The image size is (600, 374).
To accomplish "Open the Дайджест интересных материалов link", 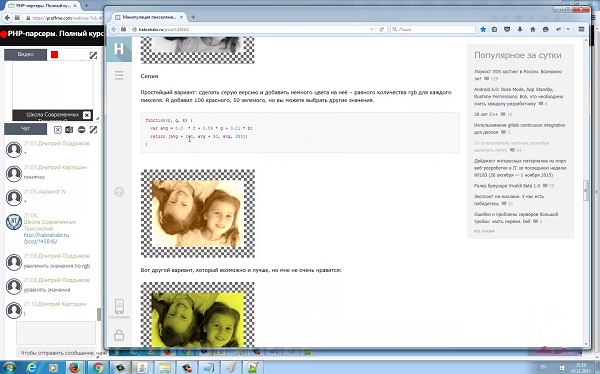I will [520, 168].
